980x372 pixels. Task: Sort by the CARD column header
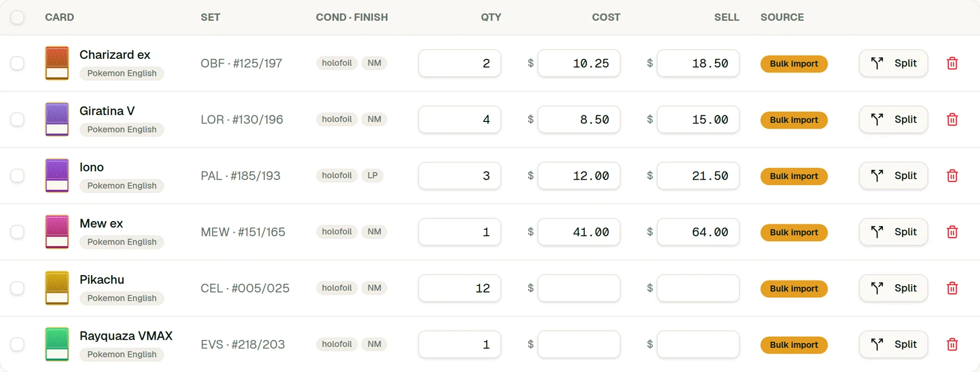[x=59, y=17]
